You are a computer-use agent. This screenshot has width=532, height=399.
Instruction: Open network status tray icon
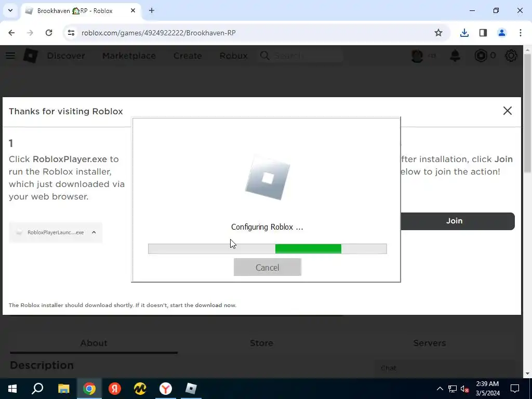click(x=453, y=389)
